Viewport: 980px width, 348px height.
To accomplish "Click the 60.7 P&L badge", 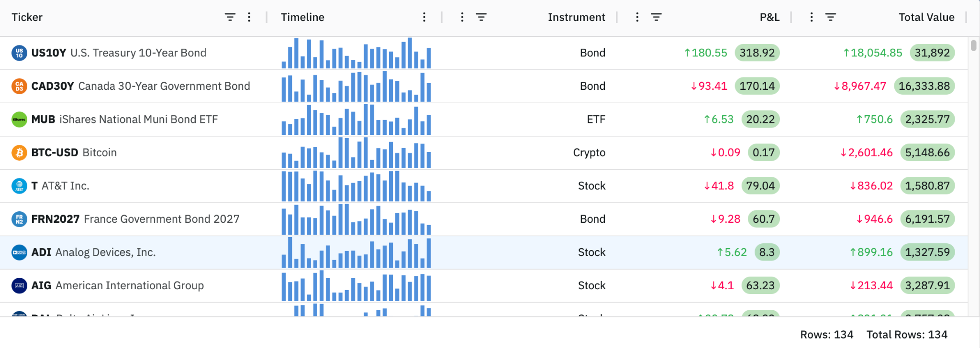I will (x=764, y=219).
